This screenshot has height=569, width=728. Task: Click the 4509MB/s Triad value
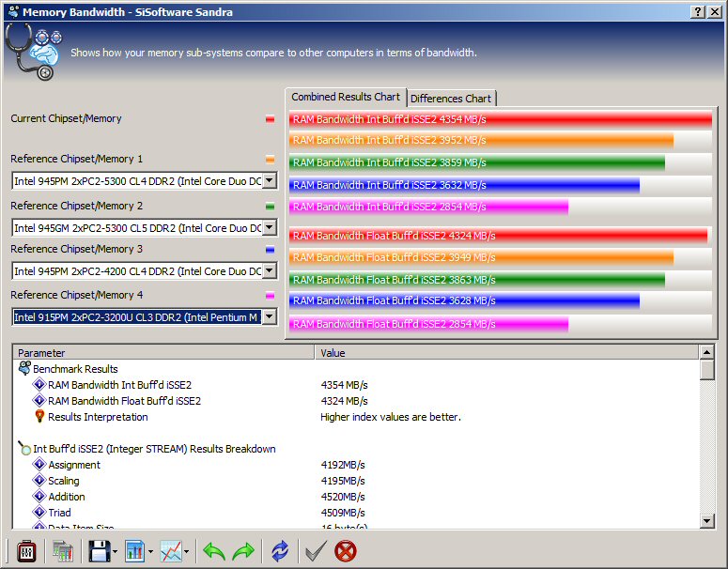343,513
